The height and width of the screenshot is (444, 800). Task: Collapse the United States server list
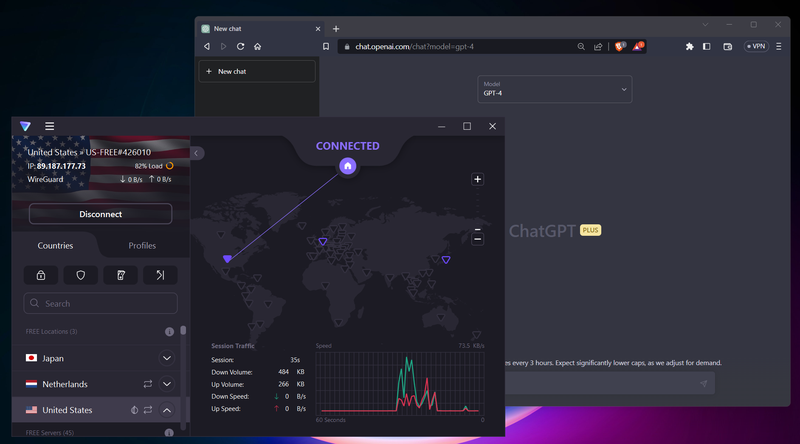[167, 410]
